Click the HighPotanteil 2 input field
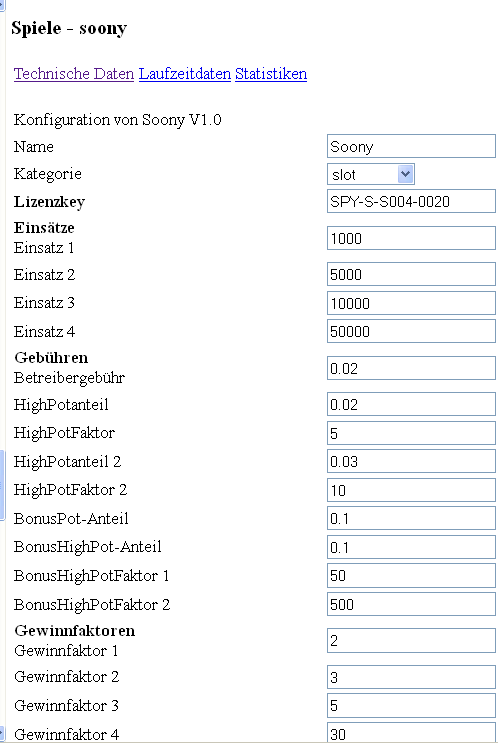Image resolution: width=498 pixels, height=743 pixels. (x=411, y=461)
